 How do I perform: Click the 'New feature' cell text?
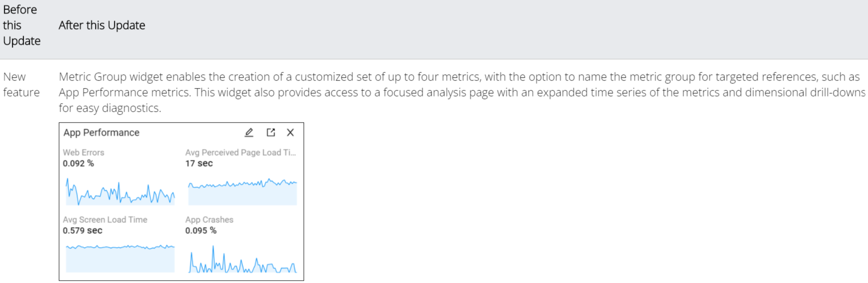click(21, 84)
